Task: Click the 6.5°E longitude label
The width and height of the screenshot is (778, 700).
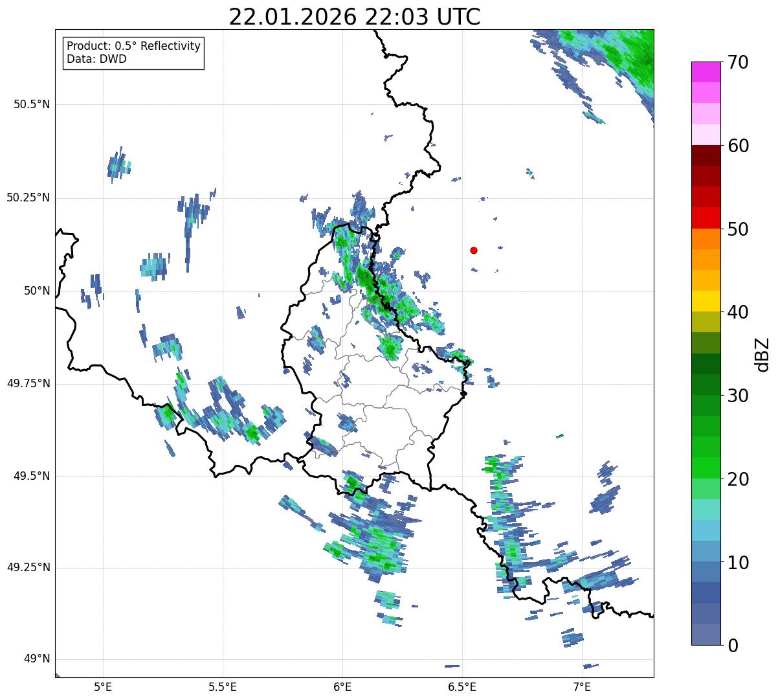Action: (462, 686)
